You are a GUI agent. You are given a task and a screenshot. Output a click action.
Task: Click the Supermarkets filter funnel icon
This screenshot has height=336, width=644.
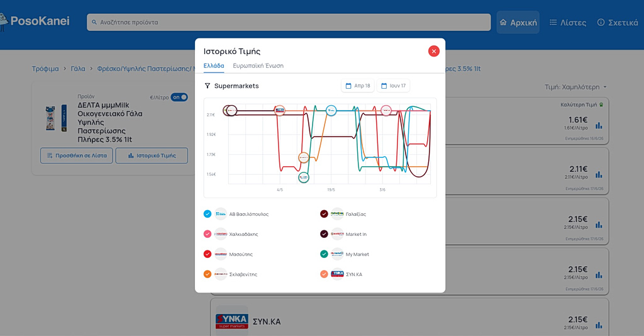click(208, 86)
